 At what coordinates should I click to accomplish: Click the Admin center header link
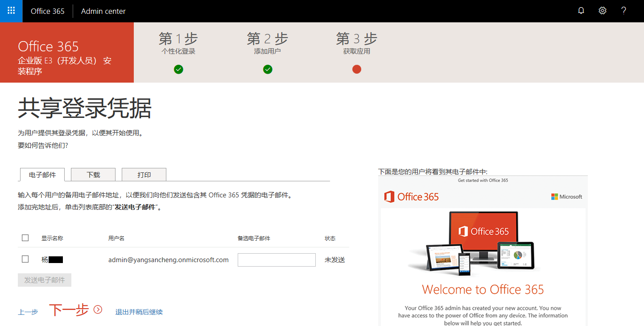103,11
